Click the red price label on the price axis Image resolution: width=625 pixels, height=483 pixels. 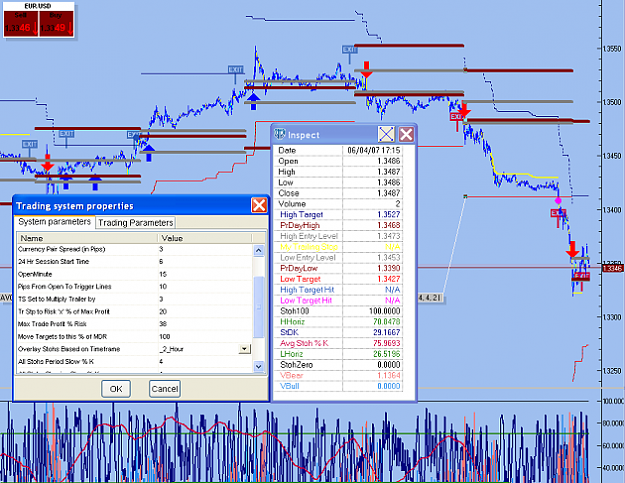(x=613, y=269)
